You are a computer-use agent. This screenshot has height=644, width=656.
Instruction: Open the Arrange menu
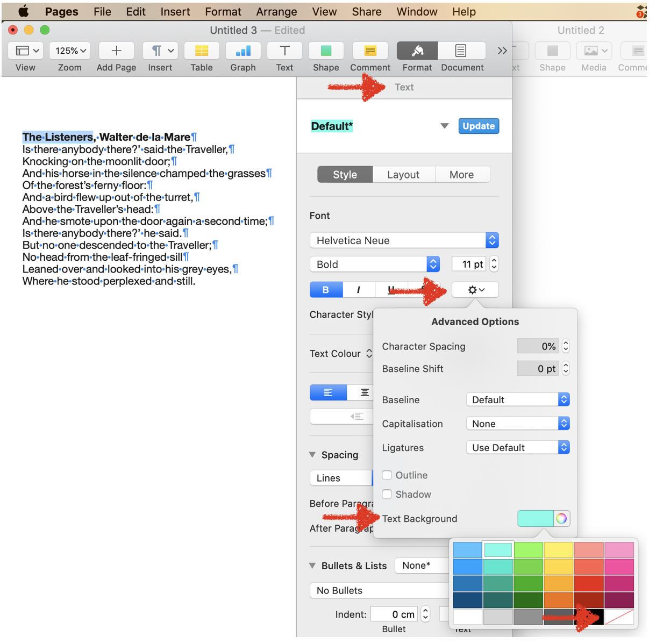276,11
